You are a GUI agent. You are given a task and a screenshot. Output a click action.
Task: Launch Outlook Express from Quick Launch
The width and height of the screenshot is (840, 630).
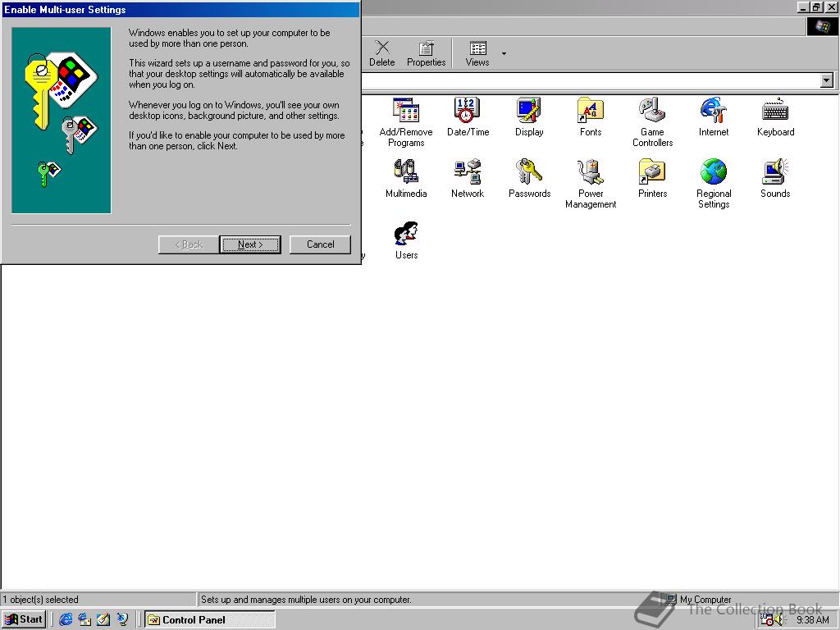click(84, 619)
